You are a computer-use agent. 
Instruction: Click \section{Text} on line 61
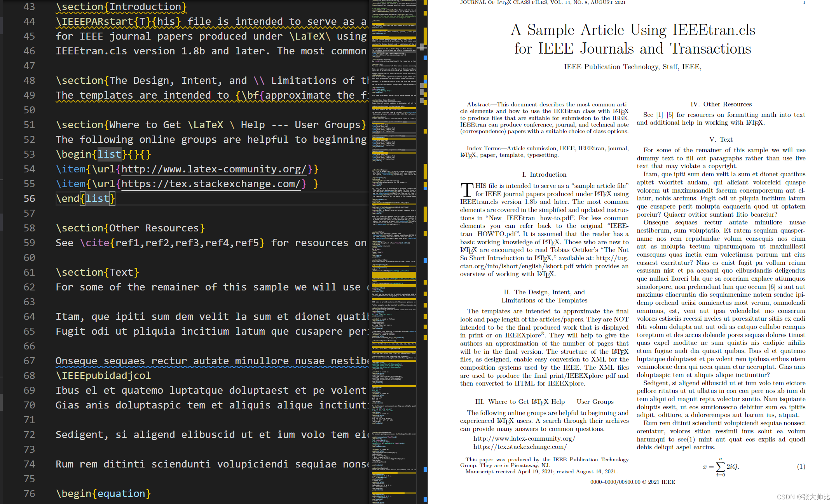97,272
